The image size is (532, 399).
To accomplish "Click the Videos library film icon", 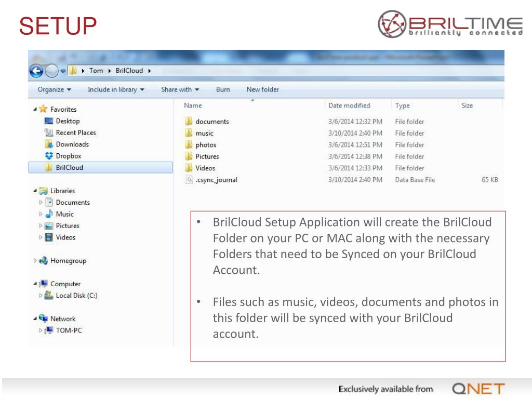I will coord(49,237).
